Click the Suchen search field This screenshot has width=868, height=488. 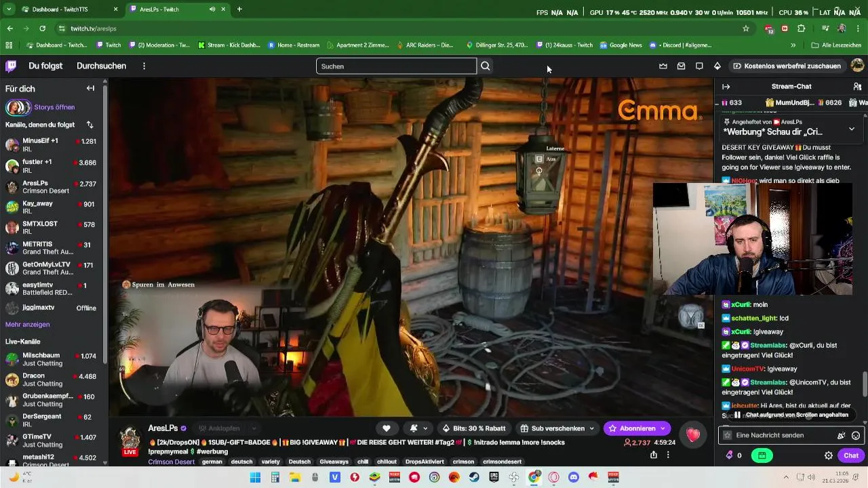pos(396,66)
